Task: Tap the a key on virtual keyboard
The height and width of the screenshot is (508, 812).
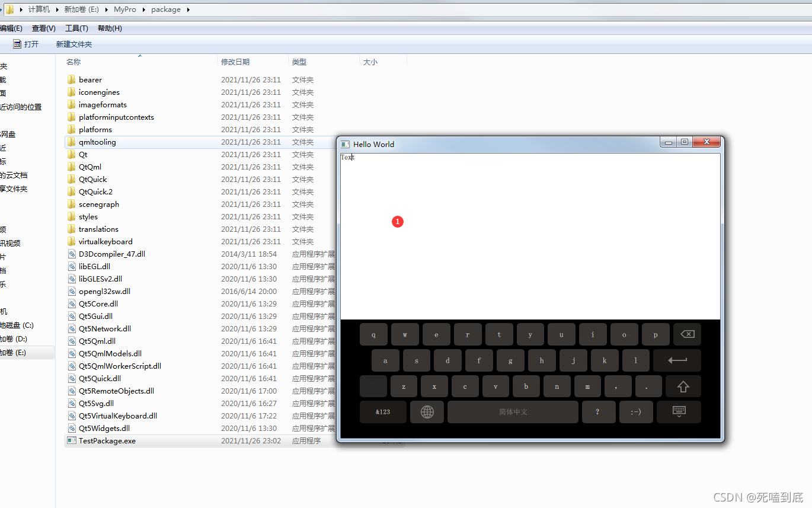Action: pyautogui.click(x=385, y=360)
